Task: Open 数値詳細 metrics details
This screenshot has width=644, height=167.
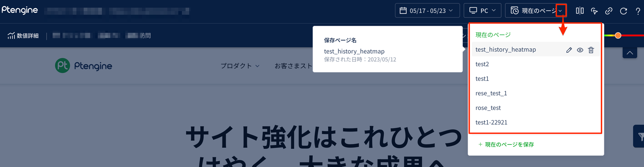Action: pos(23,35)
